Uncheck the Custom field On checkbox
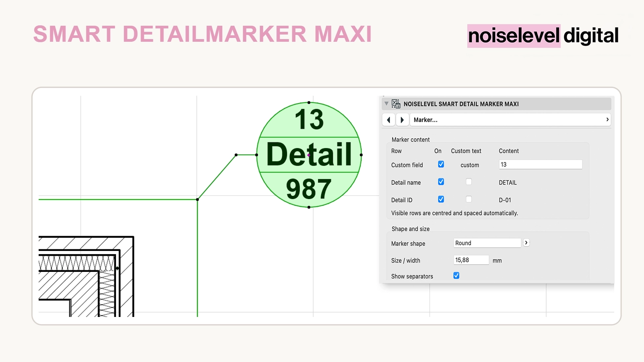Image resolution: width=644 pixels, height=362 pixels. click(441, 164)
